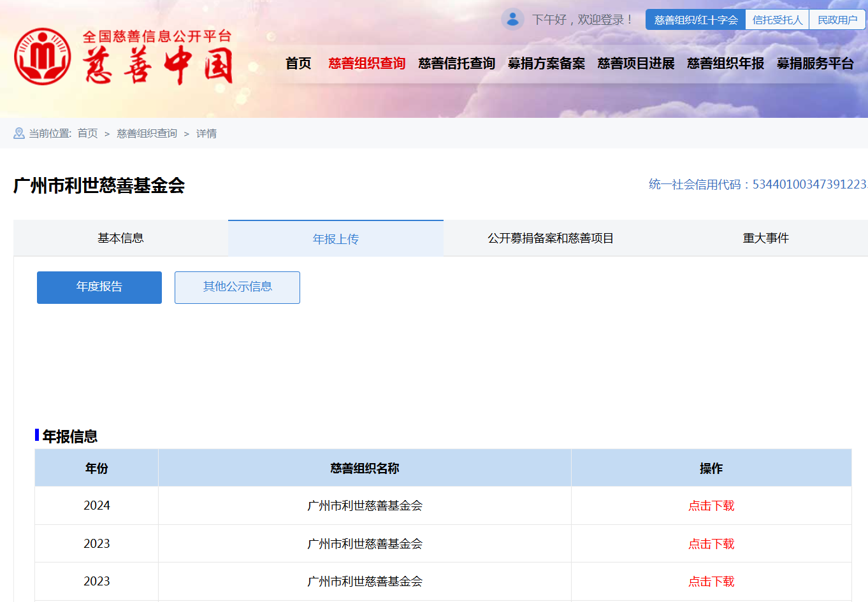Screen dimensions: 868x602
Task: Select 慈善信托查询 in the navigation menu
Action: [456, 63]
